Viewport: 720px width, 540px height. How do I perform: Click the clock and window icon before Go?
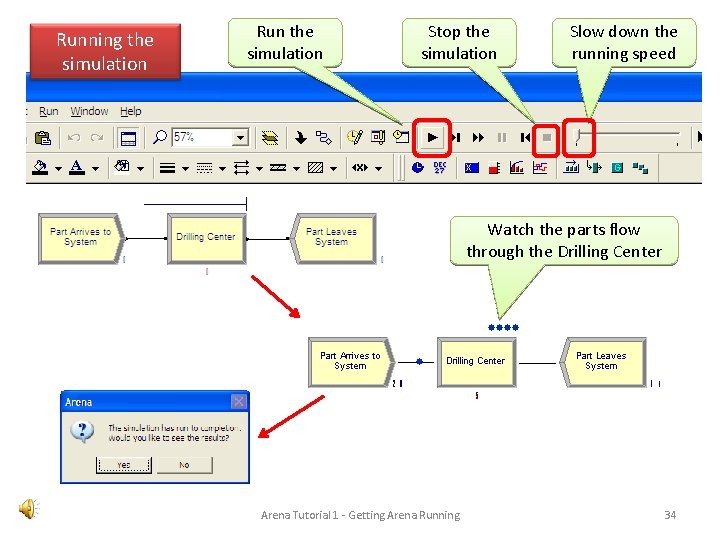(401, 136)
